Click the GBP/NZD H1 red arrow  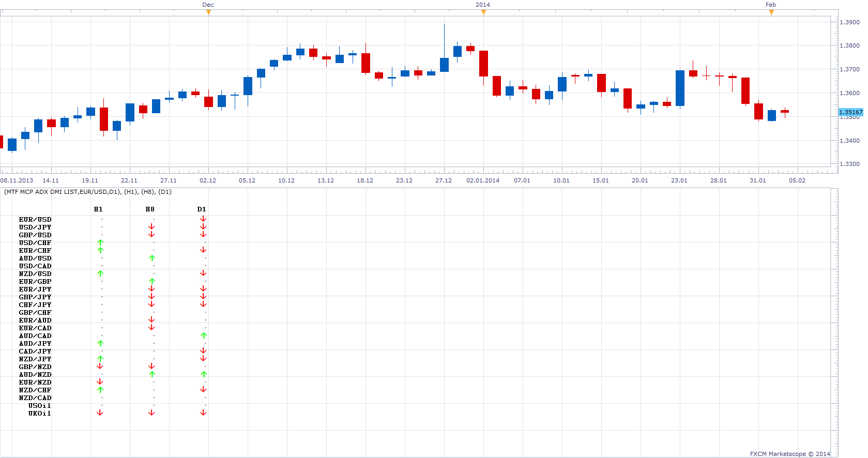coord(100,366)
